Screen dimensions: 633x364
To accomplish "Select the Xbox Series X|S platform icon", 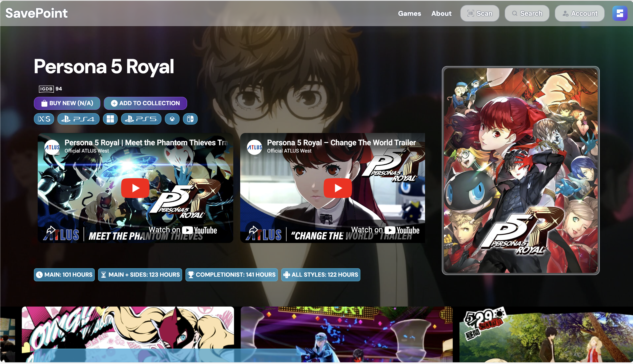I will pos(44,119).
